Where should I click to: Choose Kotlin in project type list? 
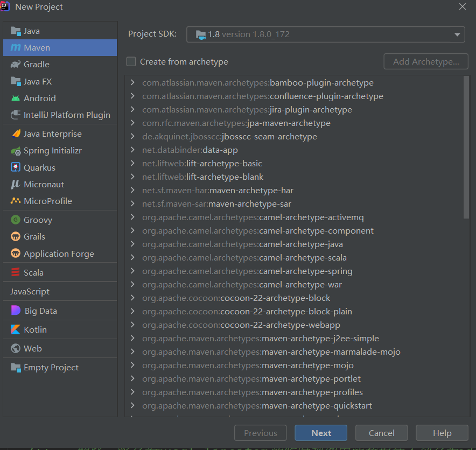[x=60, y=329]
